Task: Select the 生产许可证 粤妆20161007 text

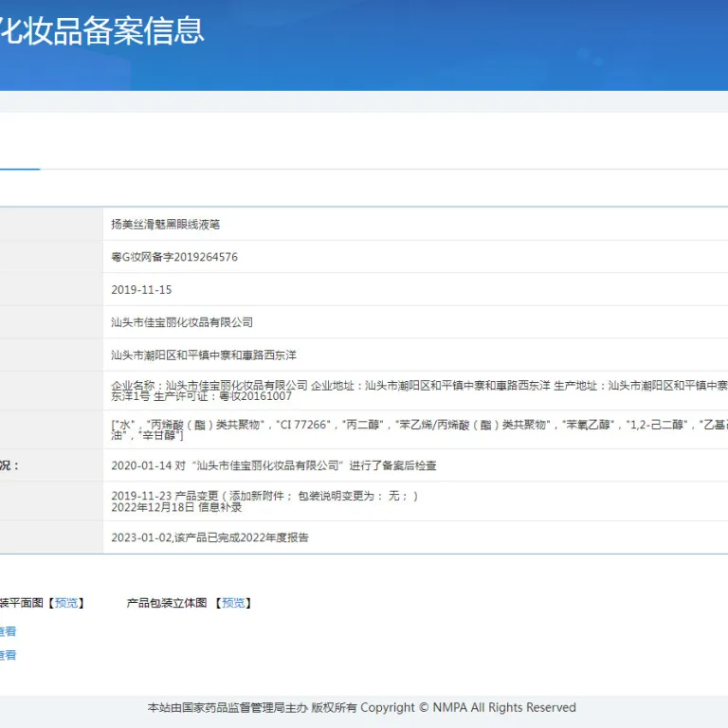Action: click(223, 396)
